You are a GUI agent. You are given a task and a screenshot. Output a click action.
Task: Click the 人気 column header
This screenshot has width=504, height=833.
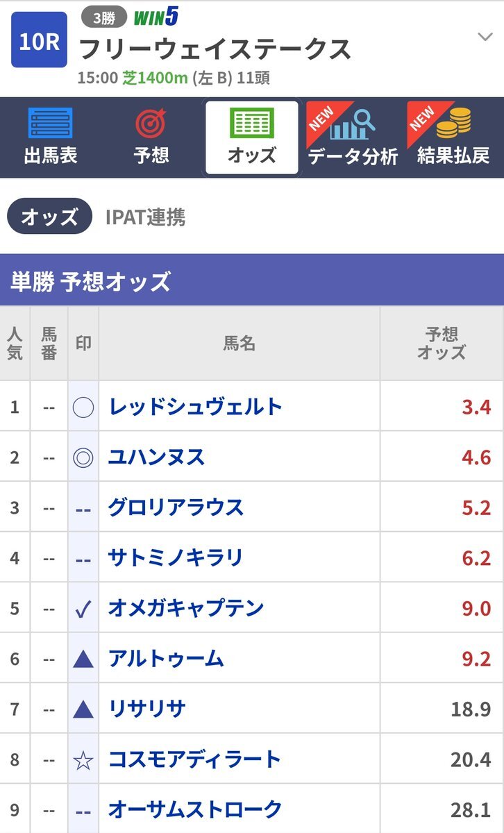pos(15,344)
